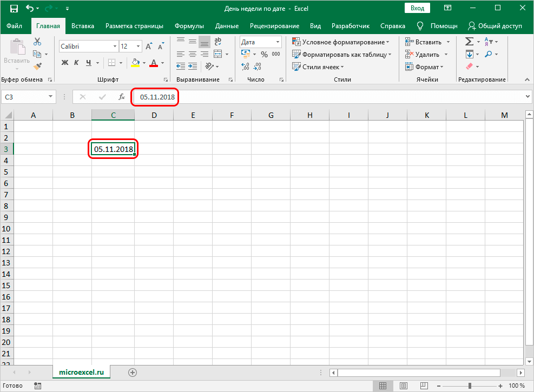This screenshot has height=392, width=534.
Task: Click the Cut scissors icon
Action: point(37,42)
